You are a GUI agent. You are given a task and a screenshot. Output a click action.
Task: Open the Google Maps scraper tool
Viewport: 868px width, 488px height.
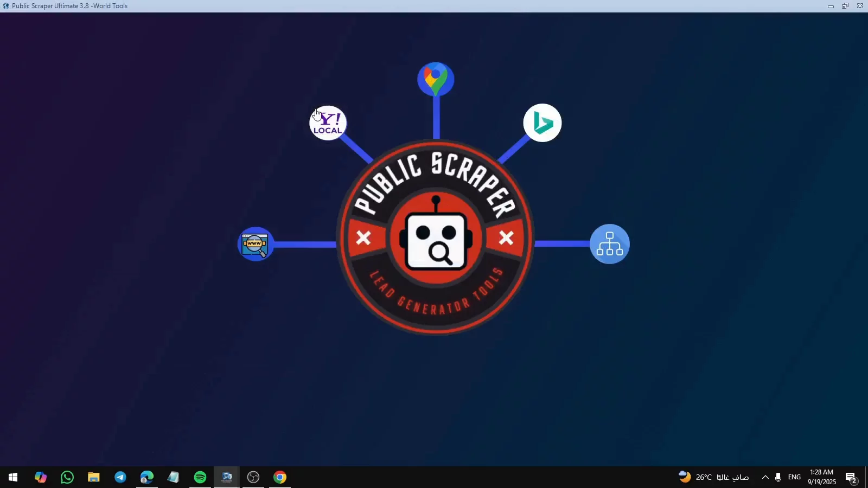click(436, 78)
